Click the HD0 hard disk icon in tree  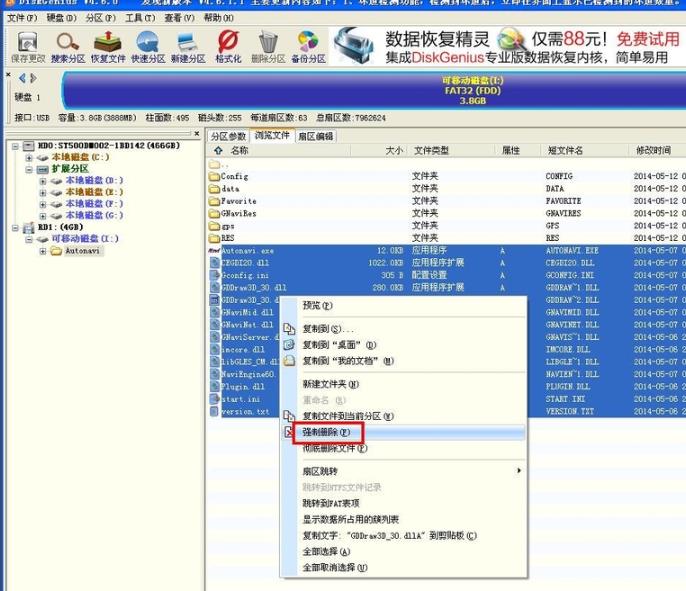tap(28, 146)
